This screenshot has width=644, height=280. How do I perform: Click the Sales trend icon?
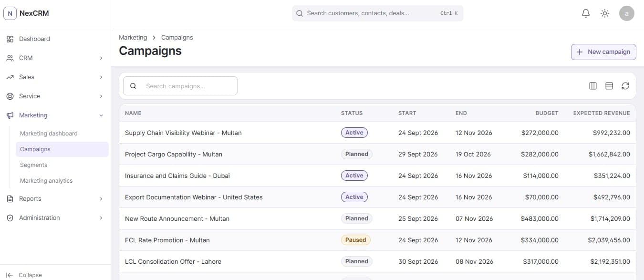pos(10,77)
